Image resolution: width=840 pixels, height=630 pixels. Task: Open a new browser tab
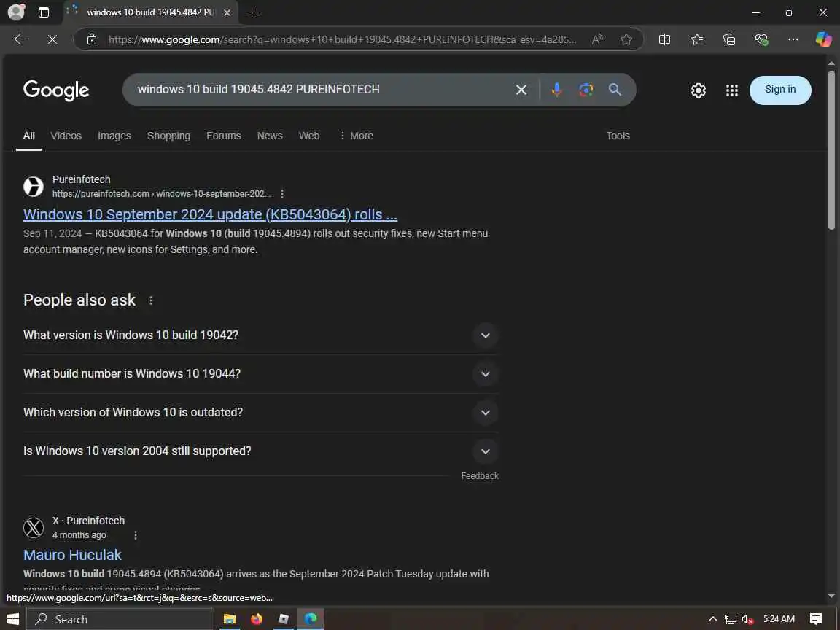click(x=254, y=12)
